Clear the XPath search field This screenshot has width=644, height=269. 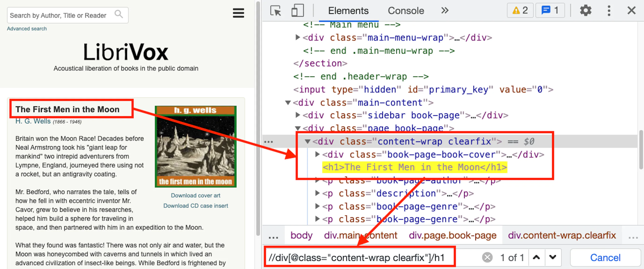point(487,257)
